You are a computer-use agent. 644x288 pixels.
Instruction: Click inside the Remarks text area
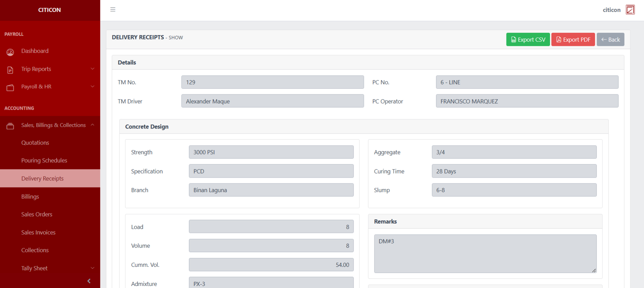point(485,254)
